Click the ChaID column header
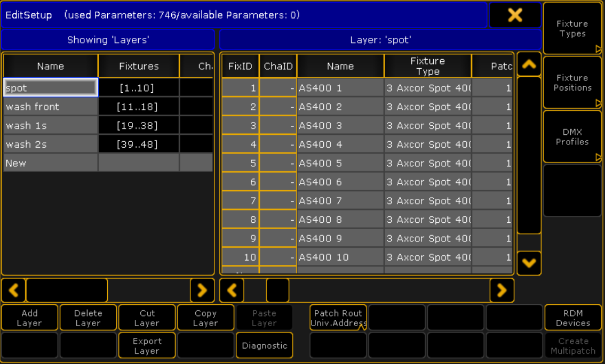Image resolution: width=605 pixels, height=364 pixels. click(x=278, y=66)
